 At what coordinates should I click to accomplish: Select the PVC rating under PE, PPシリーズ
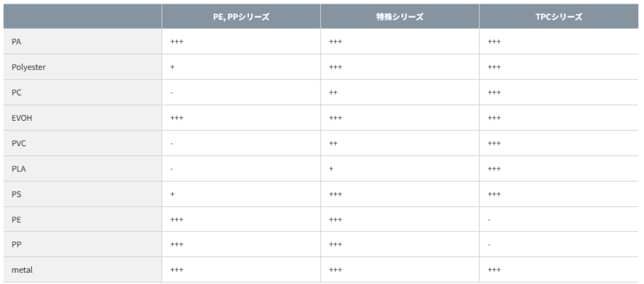click(172, 144)
